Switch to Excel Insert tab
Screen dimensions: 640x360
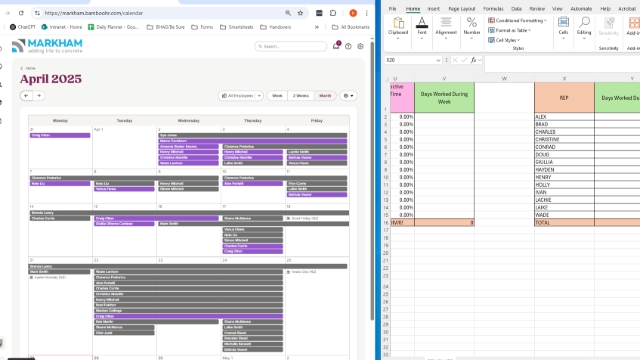pyautogui.click(x=433, y=9)
